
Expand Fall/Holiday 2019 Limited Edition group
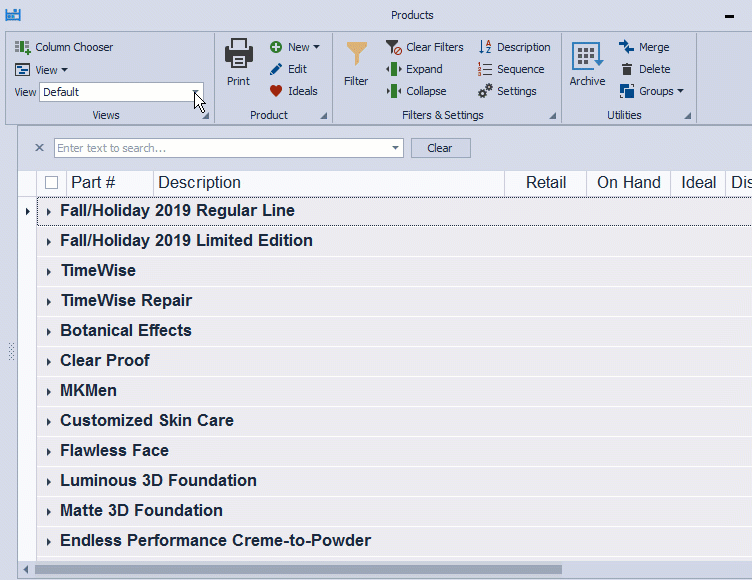tap(48, 242)
